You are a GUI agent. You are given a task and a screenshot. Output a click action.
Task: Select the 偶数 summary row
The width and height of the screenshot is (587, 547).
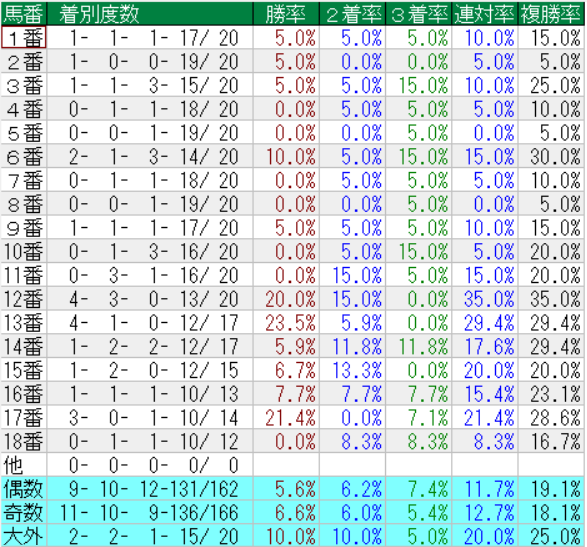tap(292, 489)
